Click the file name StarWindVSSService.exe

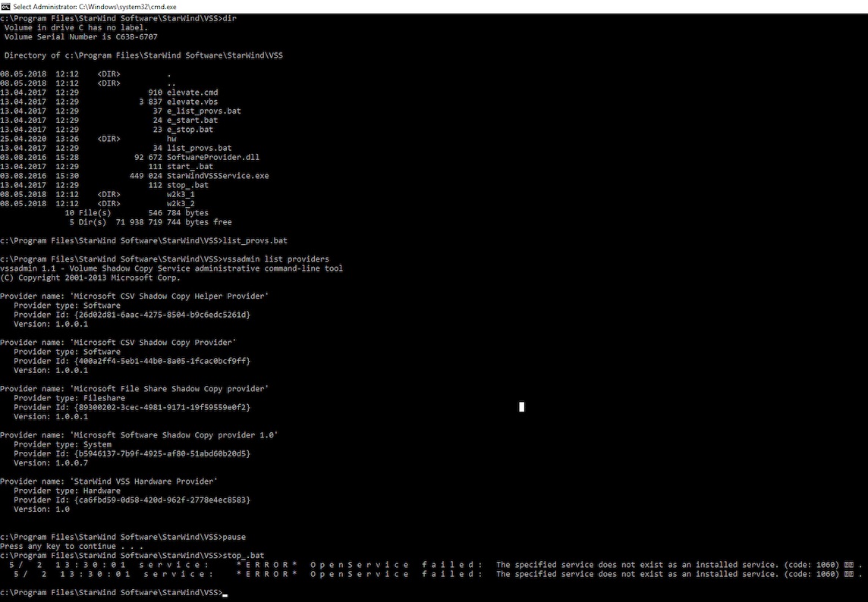click(218, 176)
